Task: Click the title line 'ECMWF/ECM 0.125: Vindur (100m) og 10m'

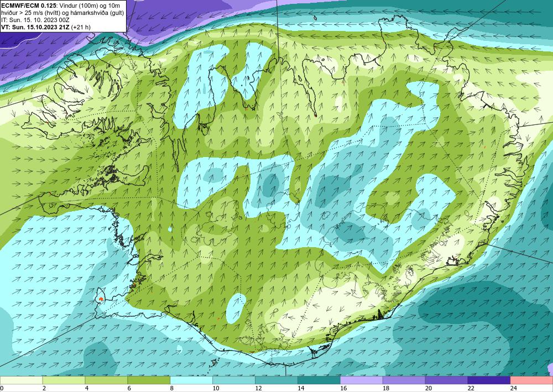Action: coord(60,6)
